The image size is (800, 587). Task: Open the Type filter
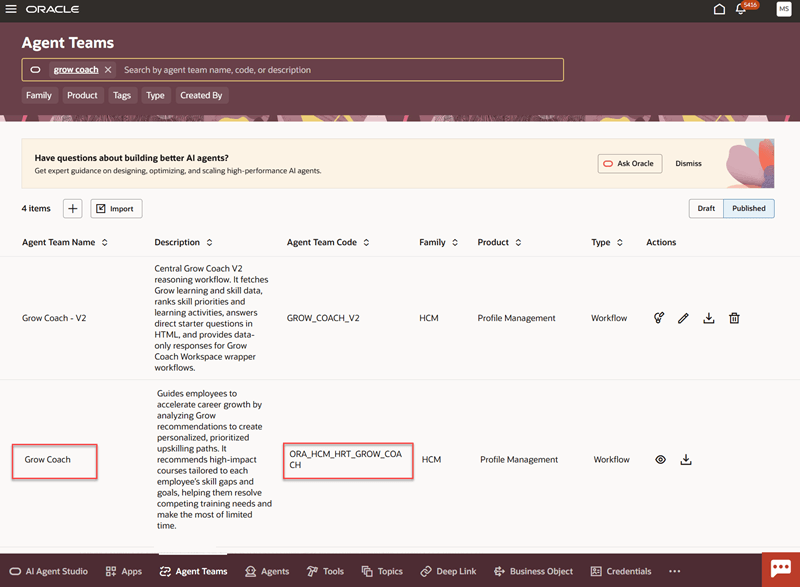[x=155, y=95]
